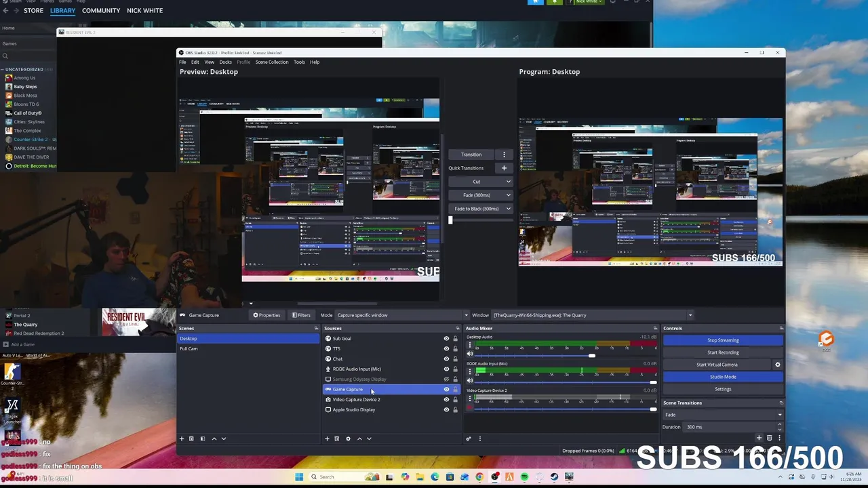Pop out the Scenes dock icon

[316, 328]
